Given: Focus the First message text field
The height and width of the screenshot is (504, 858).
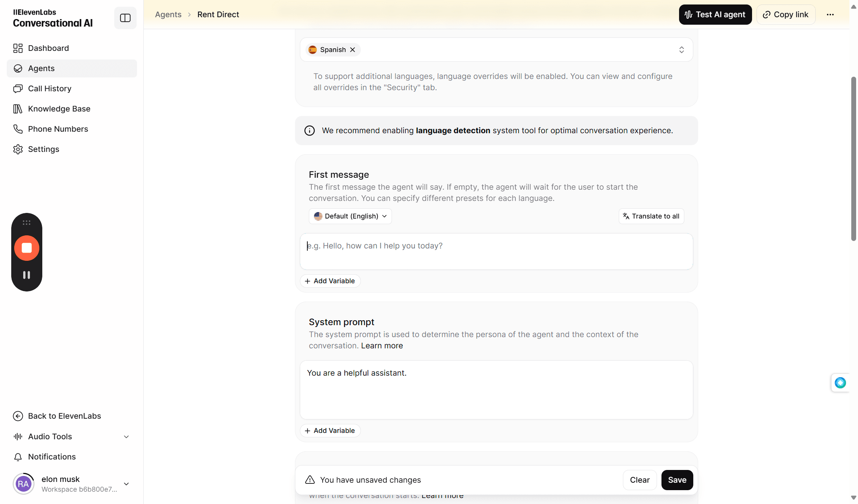Looking at the screenshot, I should (496, 251).
